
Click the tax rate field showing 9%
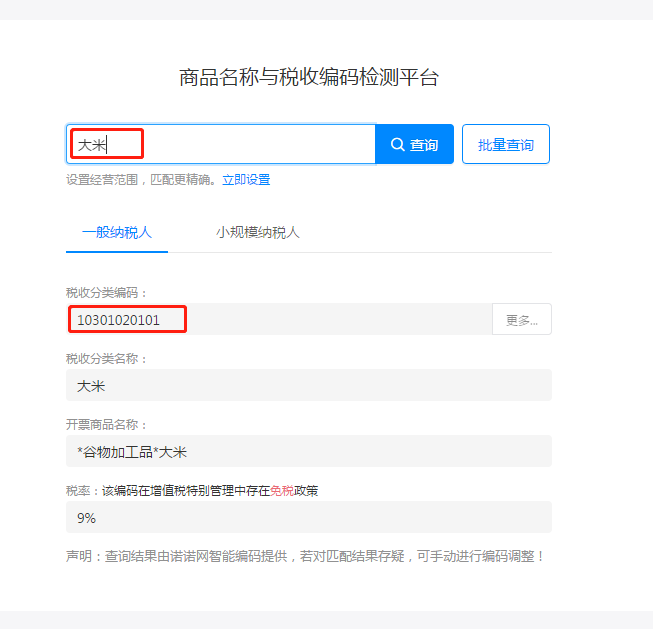pyautogui.click(x=308, y=517)
